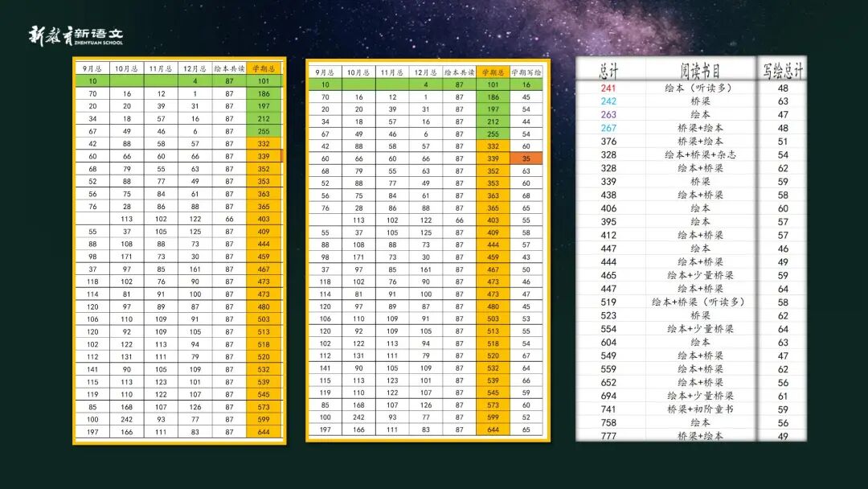Click the dark orange cell showing 35
The height and width of the screenshot is (489, 868).
(526, 158)
